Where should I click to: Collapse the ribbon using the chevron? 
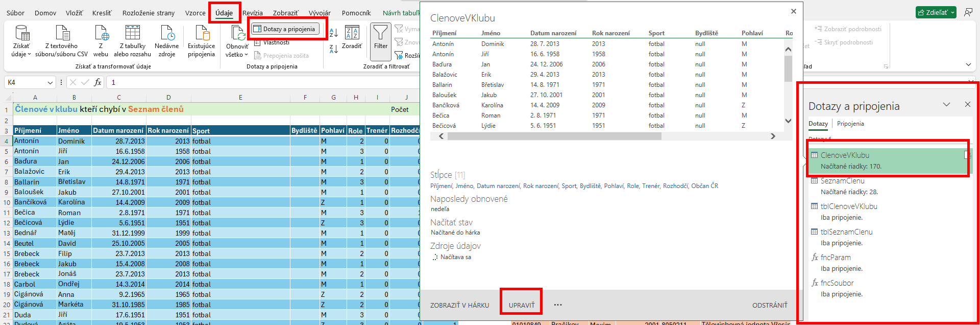point(968,65)
